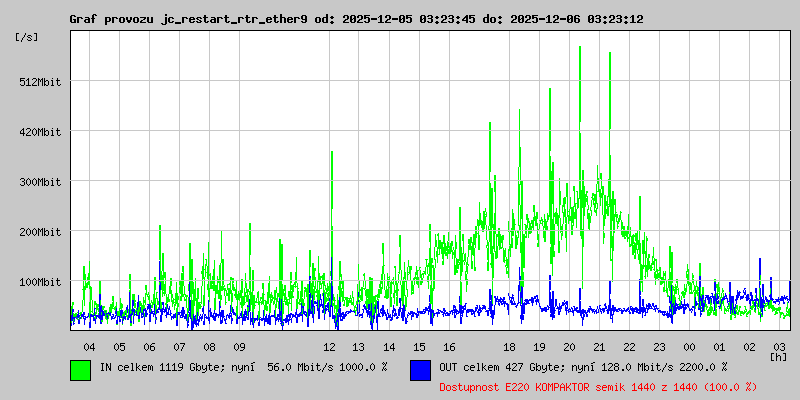Click the [/s] unit label above y-axis
The height and width of the screenshot is (400, 800).
coord(27,37)
